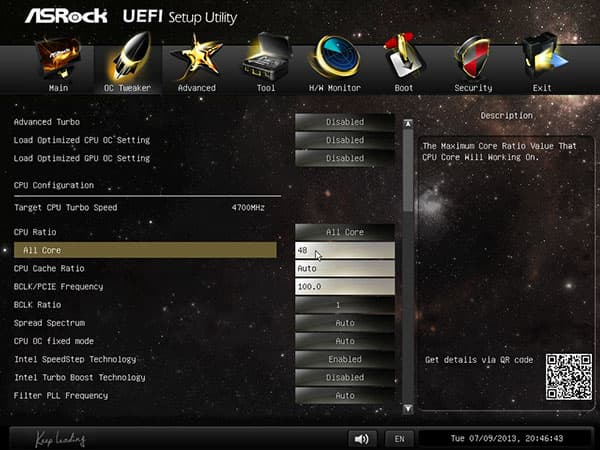Open Advanced Turbo Disabled dropdown

point(345,122)
